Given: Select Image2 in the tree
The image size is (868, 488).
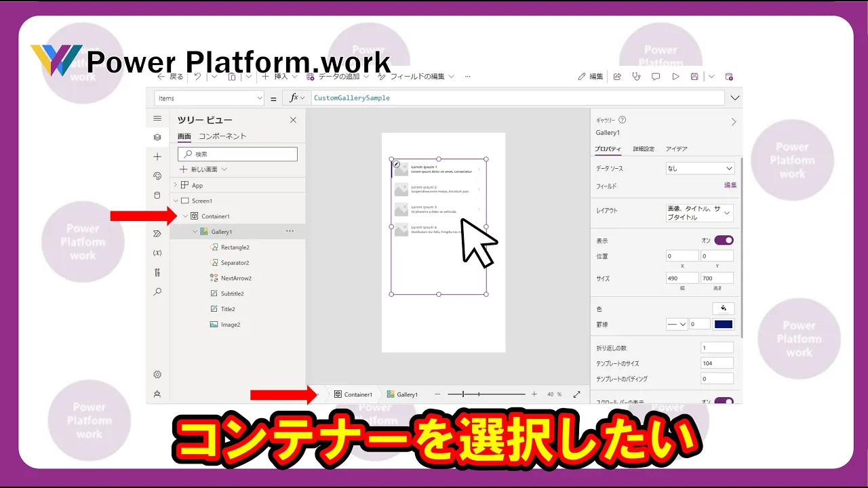Looking at the screenshot, I should [230, 325].
